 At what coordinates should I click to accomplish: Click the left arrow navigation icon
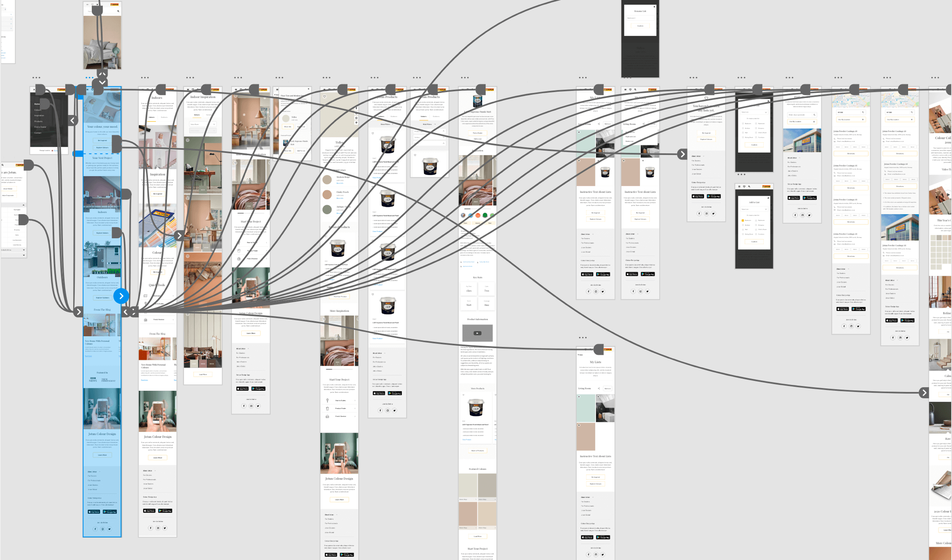pyautogui.click(x=71, y=120)
